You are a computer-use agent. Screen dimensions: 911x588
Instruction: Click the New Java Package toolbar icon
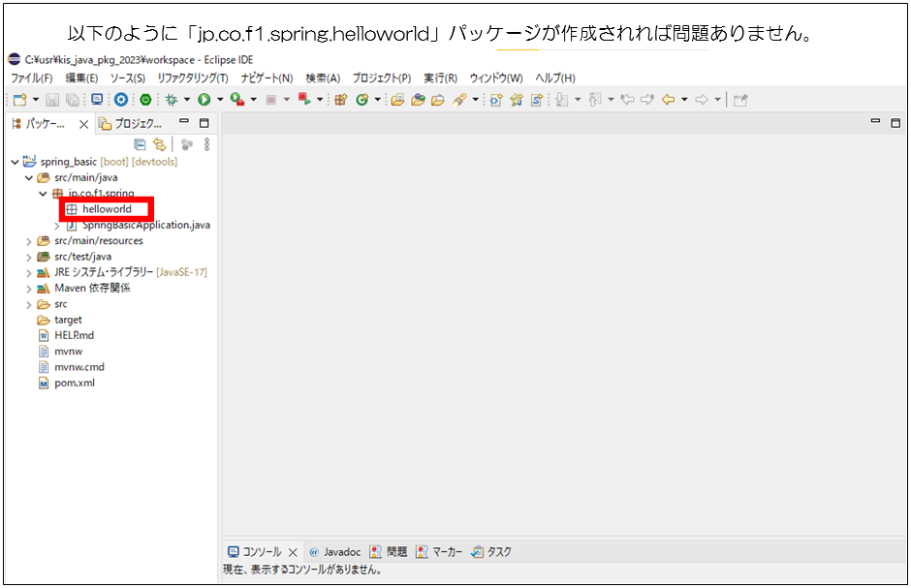coord(340,99)
